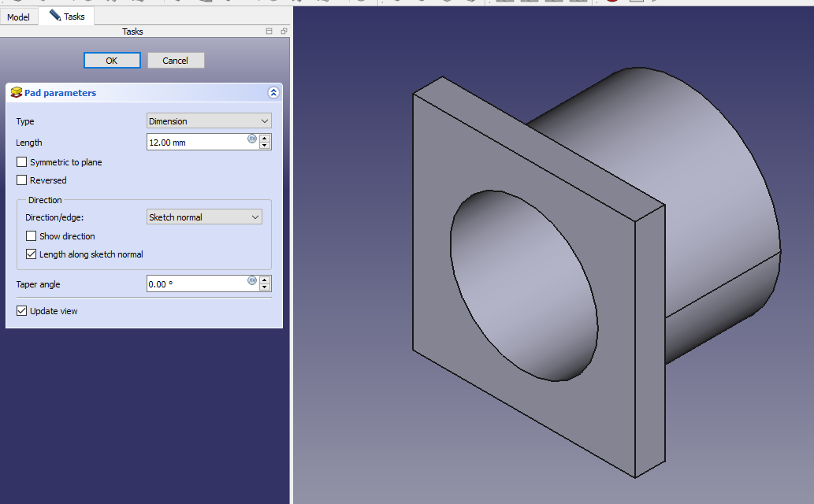Open the Direction/edge dropdown showing Sketch normal
This screenshot has width=814, height=504.
(204, 217)
